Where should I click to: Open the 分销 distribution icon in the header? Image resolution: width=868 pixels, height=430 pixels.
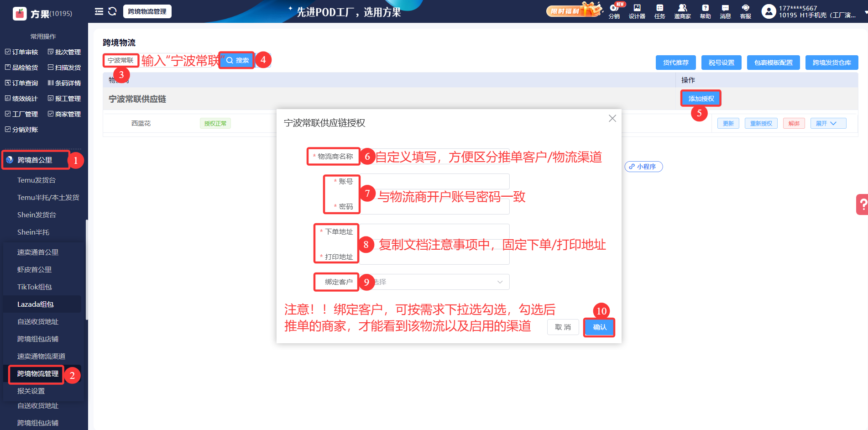pyautogui.click(x=614, y=11)
